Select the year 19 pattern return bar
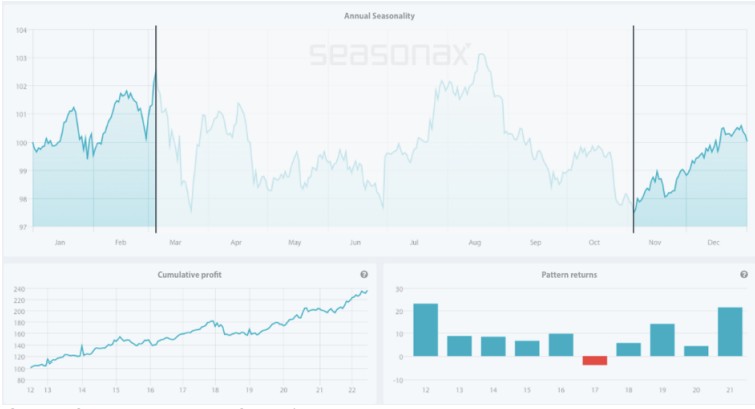 [663, 340]
